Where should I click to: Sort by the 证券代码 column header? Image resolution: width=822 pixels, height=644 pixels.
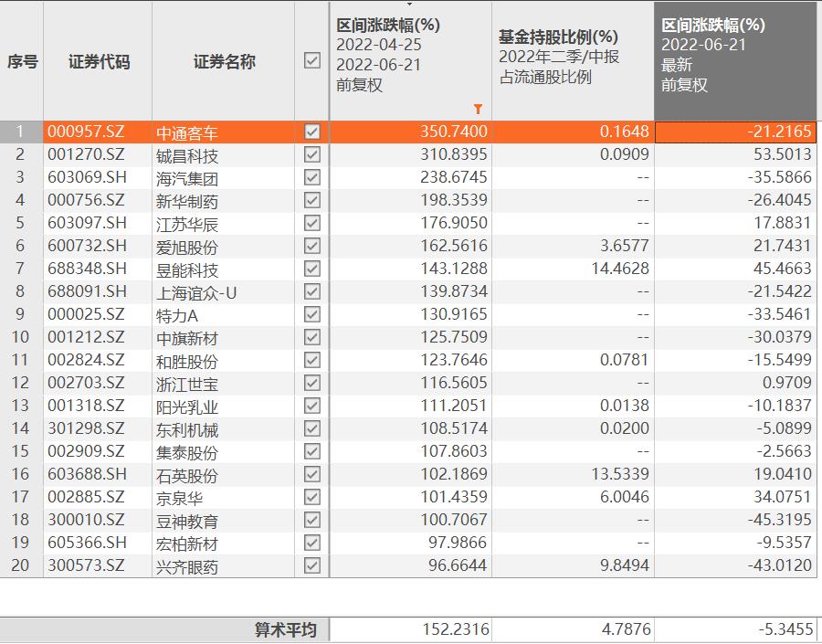(x=99, y=61)
